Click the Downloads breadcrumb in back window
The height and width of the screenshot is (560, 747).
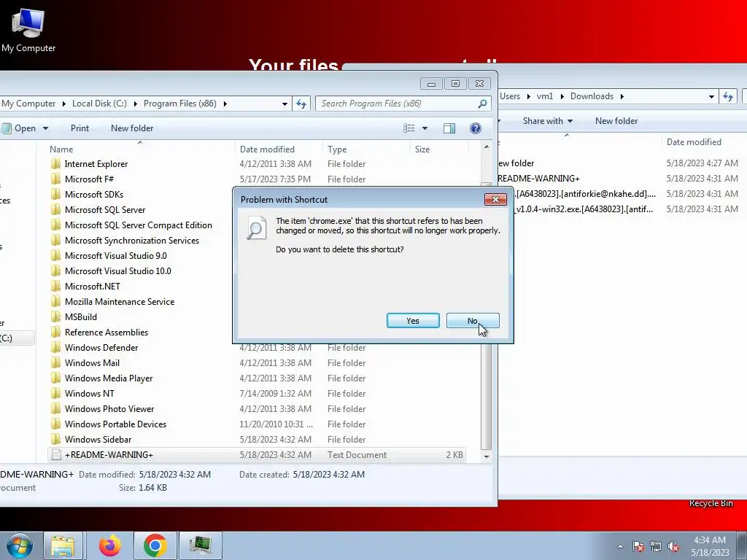592,96
